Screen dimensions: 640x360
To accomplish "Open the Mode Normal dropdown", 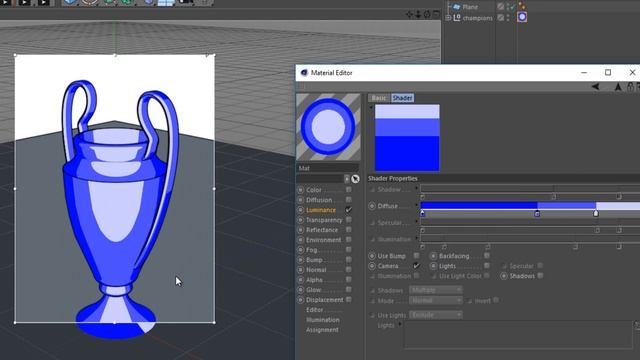I will 436,301.
